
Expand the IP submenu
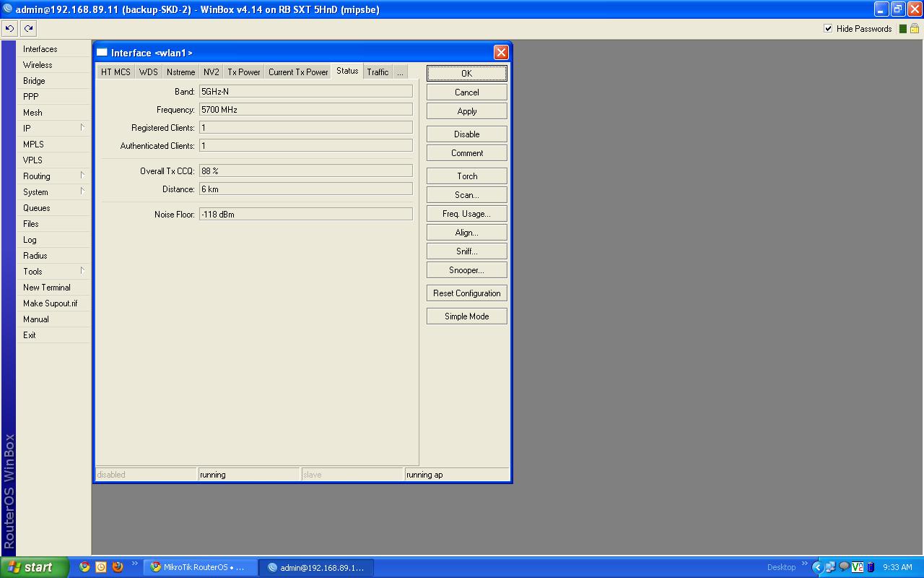pos(82,128)
